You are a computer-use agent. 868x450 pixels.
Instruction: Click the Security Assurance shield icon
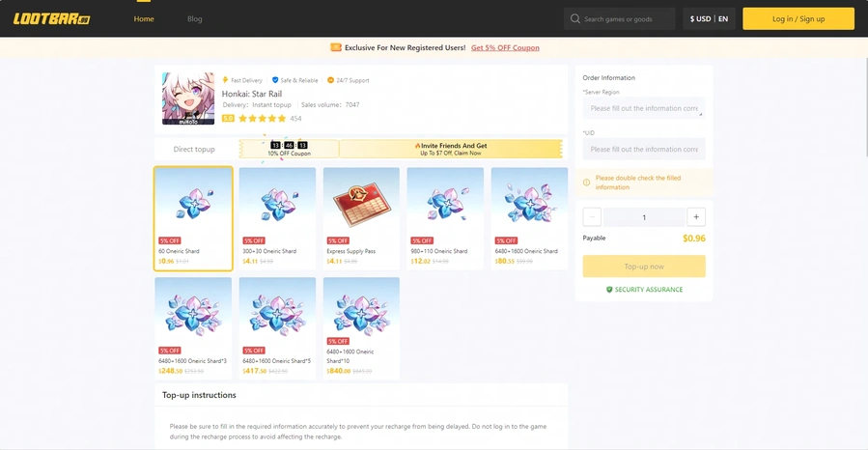click(x=609, y=290)
